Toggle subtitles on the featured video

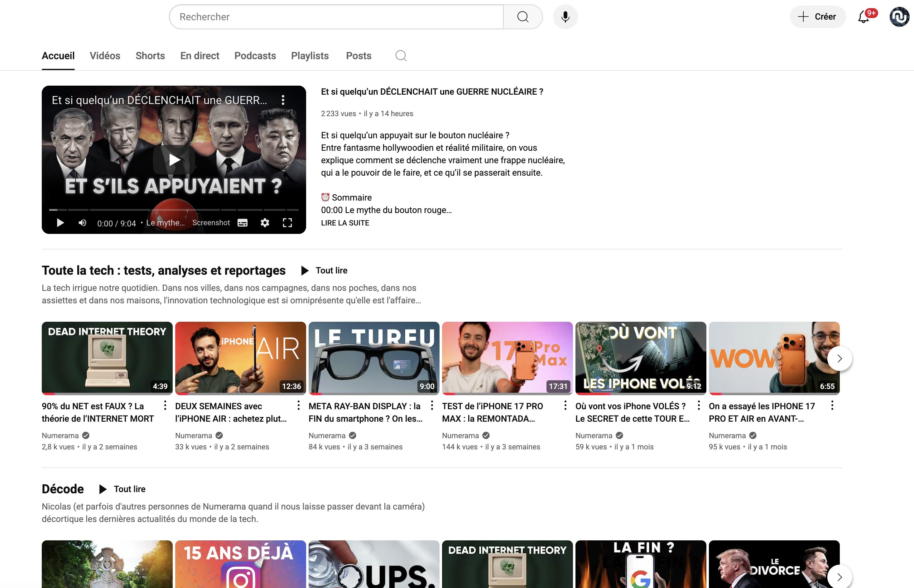243,223
